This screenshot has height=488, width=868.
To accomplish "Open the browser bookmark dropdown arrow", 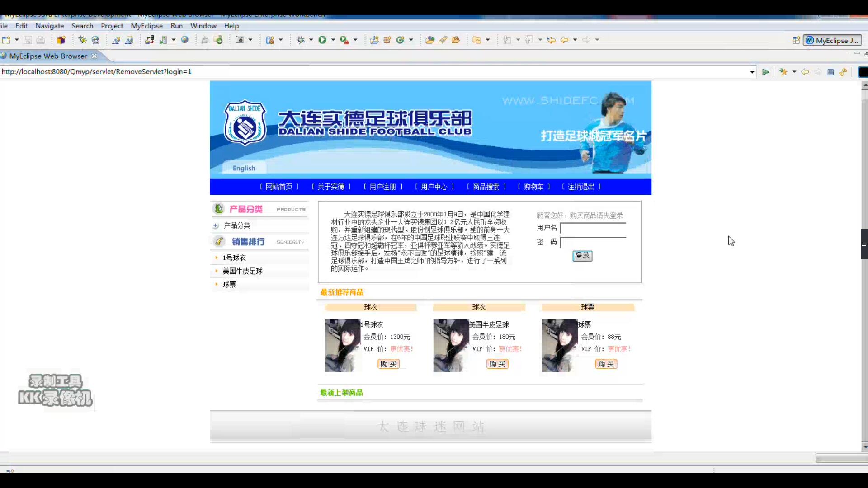I will [794, 72].
